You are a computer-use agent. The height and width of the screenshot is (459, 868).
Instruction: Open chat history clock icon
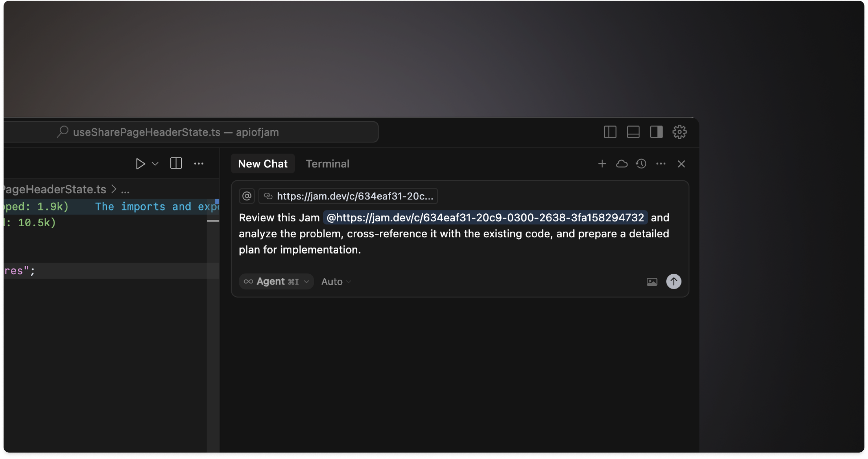click(641, 164)
